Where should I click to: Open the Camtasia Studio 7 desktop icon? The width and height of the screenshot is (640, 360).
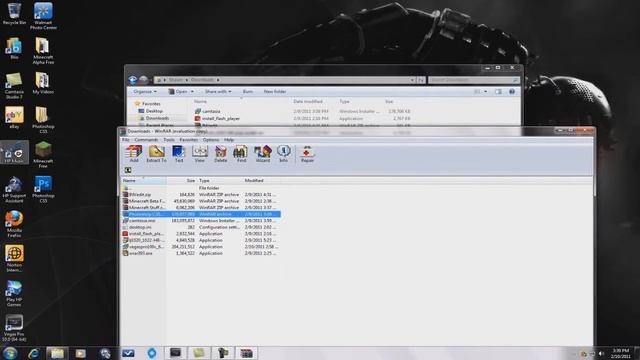tap(14, 86)
